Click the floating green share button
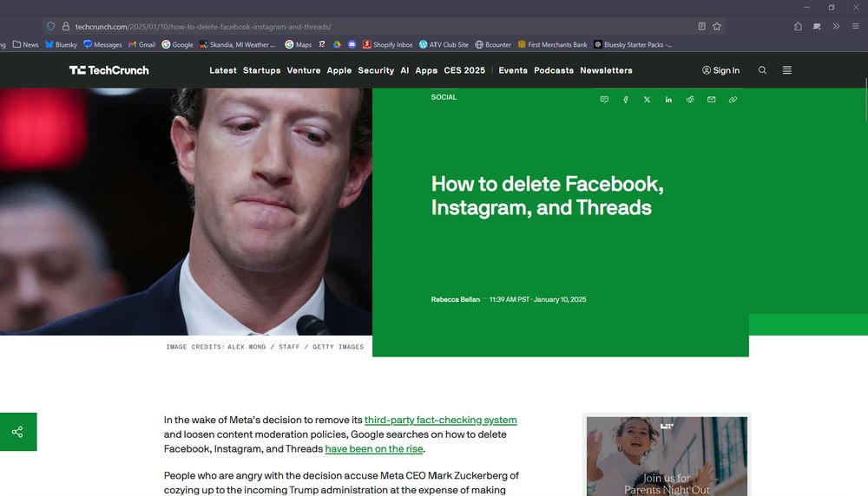 coord(17,431)
